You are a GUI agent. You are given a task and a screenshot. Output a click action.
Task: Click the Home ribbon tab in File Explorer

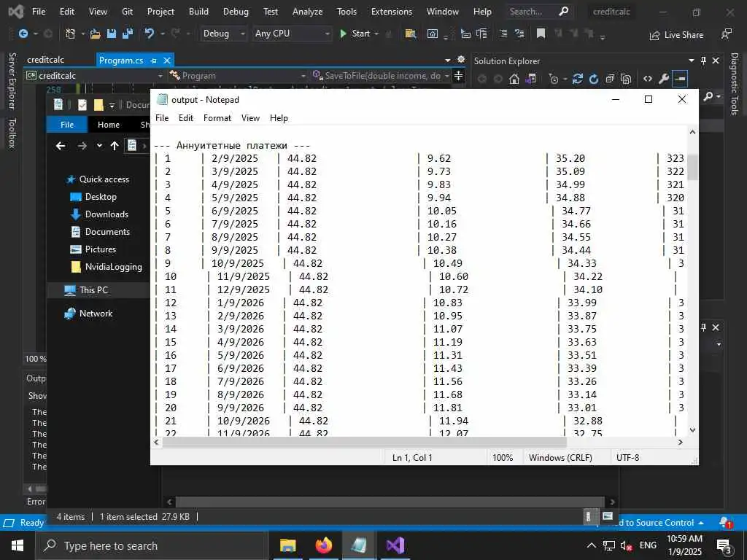pos(109,125)
